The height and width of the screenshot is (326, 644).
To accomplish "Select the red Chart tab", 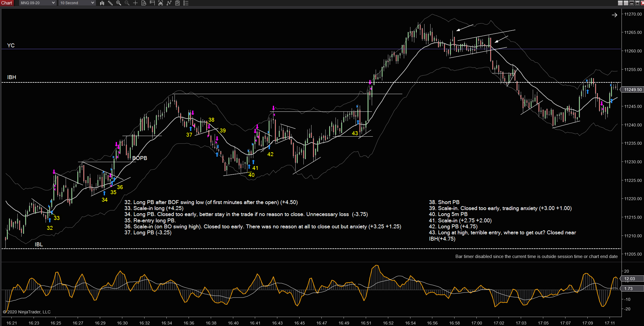I will [7, 3].
